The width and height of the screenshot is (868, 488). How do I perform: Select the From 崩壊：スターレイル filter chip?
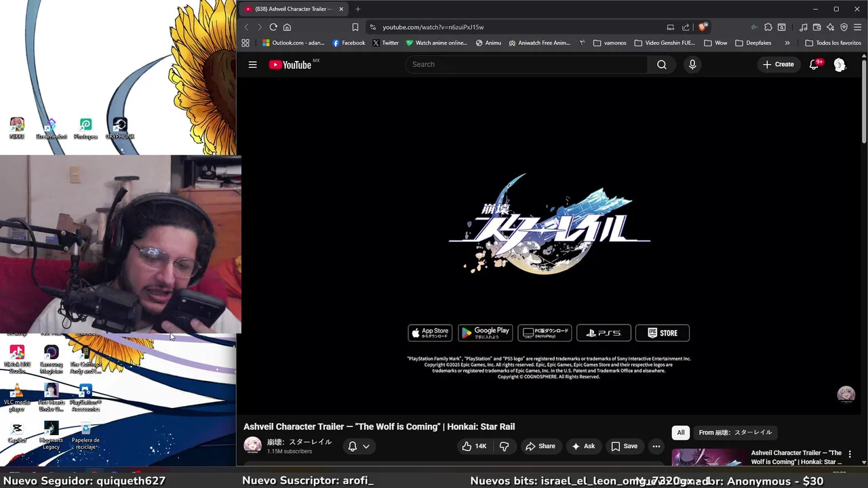[735, 432]
